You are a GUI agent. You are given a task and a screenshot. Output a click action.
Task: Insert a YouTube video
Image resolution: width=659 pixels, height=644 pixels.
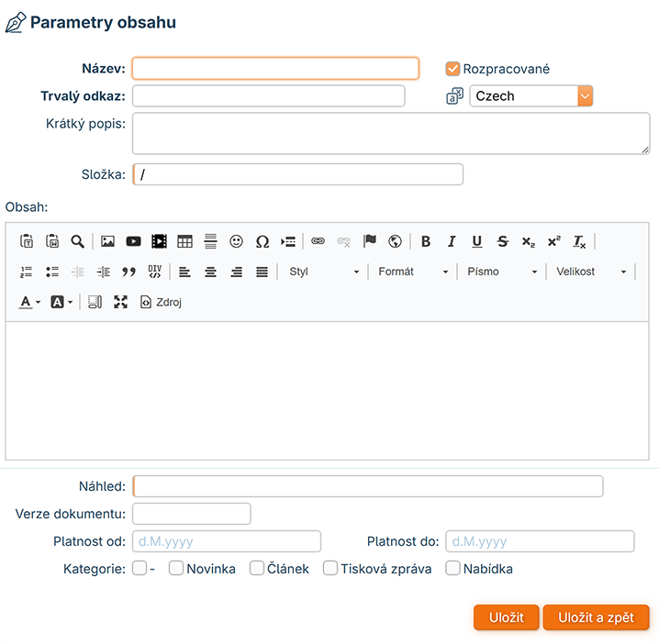click(133, 241)
